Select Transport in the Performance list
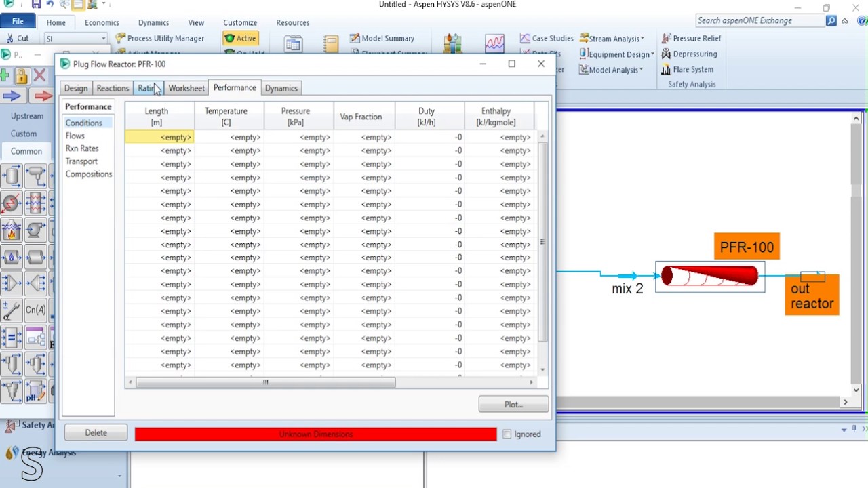 [81, 161]
